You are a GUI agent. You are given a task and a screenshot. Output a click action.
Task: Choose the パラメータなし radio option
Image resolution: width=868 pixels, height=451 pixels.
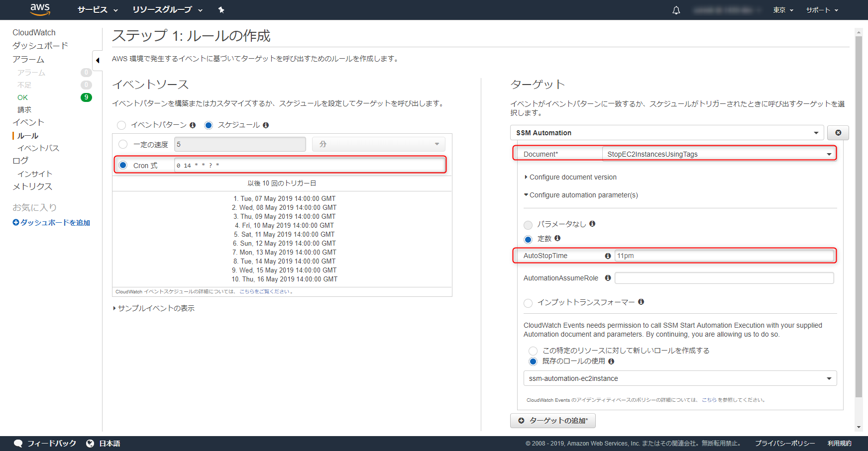[x=528, y=225]
